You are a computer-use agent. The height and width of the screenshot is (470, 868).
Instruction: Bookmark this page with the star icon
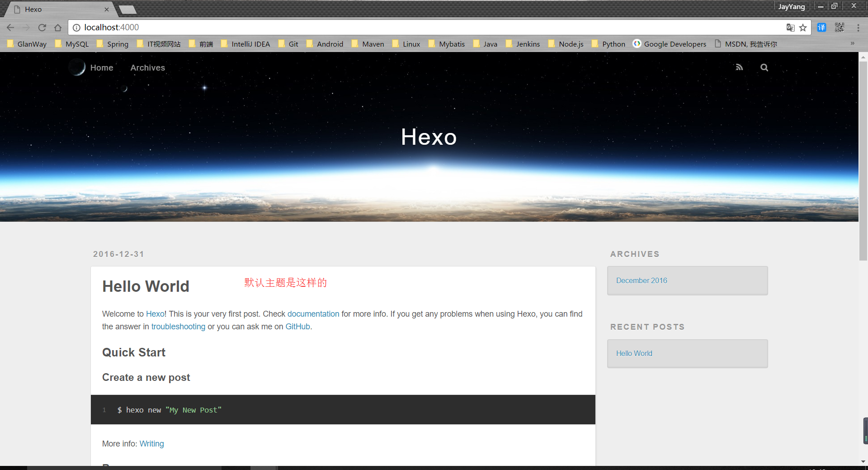[x=803, y=28]
